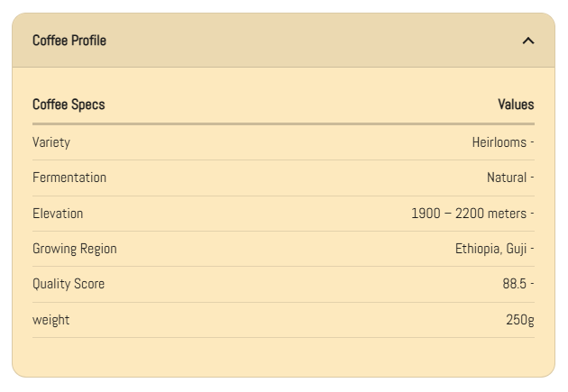Select the Variety row label
This screenshot has width=568, height=392.
[51, 142]
